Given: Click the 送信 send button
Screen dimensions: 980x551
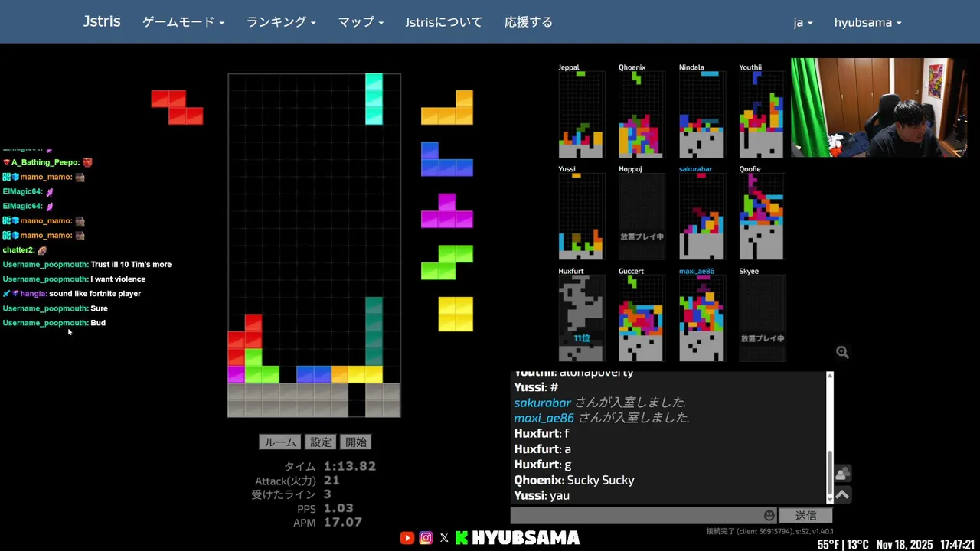Looking at the screenshot, I should point(805,516).
